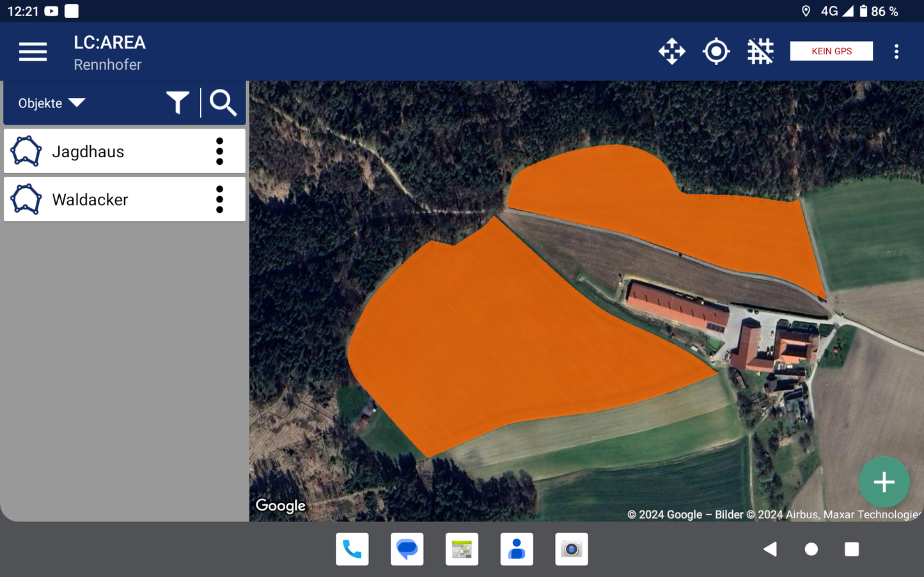Screen dimensions: 924x577
Task: Open the top-right overflow menu
Action: click(x=896, y=51)
